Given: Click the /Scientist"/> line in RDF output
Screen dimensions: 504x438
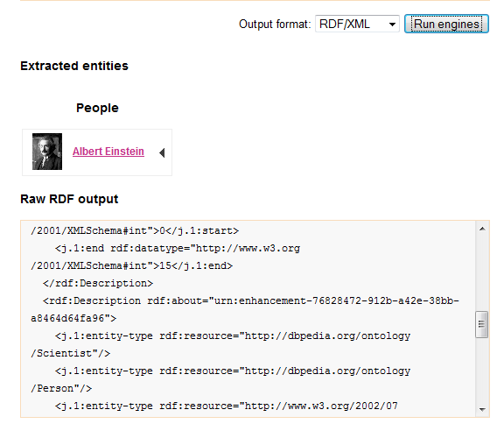Looking at the screenshot, I should (x=70, y=353).
